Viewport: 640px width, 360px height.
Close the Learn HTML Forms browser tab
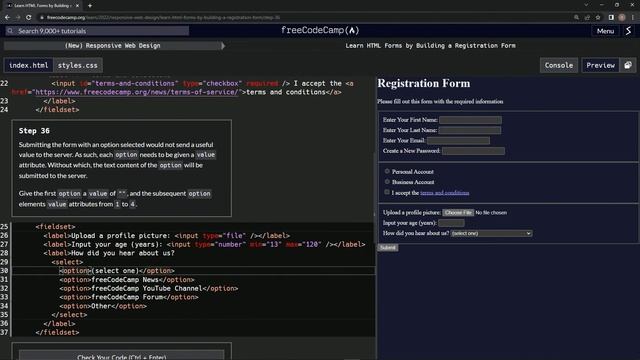click(x=77, y=6)
